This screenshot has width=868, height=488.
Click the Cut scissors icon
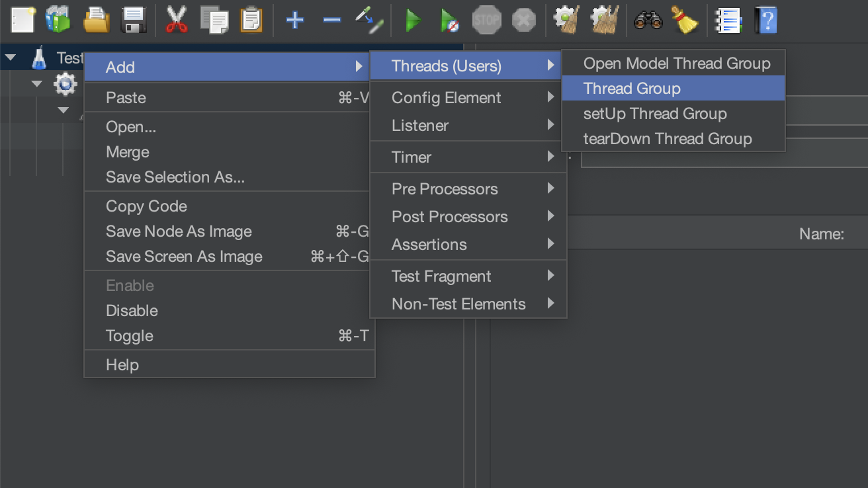click(x=177, y=20)
